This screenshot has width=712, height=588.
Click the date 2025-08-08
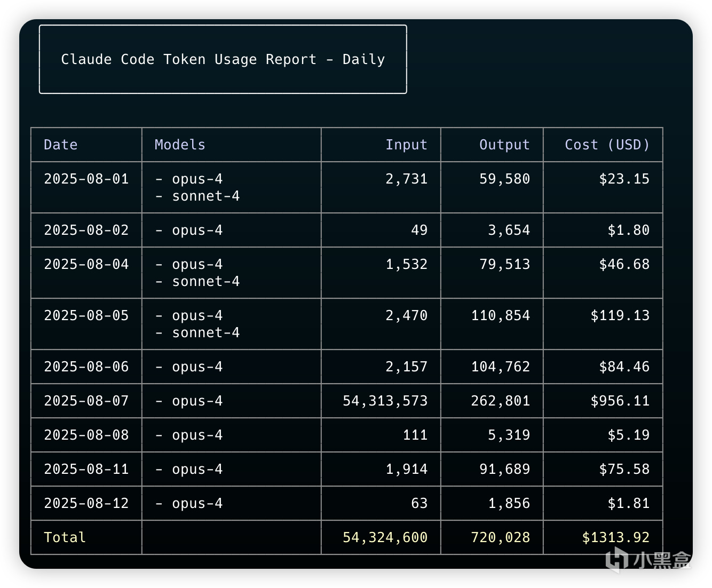(x=86, y=435)
